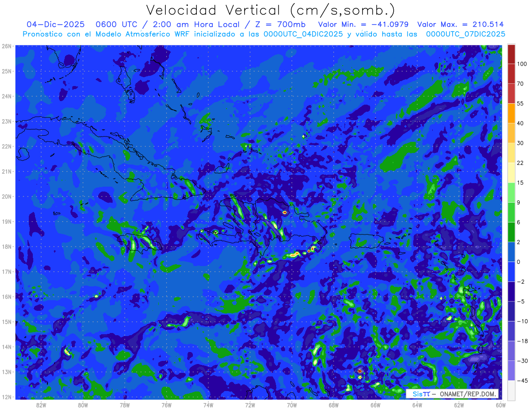Click the 26N latitude label
This screenshot has height=411, width=532.
[6, 46]
